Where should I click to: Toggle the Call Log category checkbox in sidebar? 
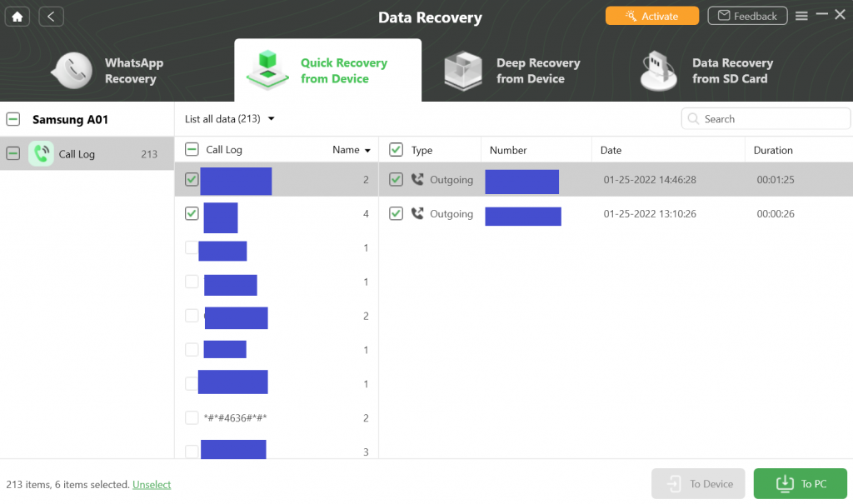13,153
